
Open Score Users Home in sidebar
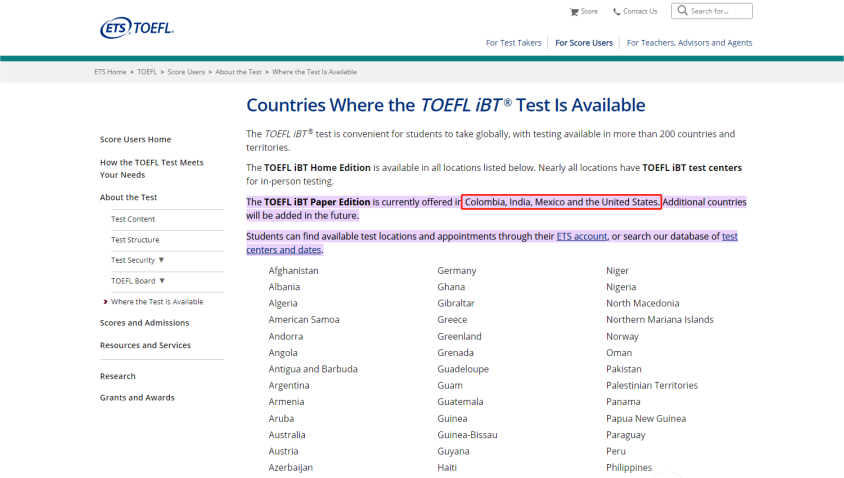click(135, 139)
